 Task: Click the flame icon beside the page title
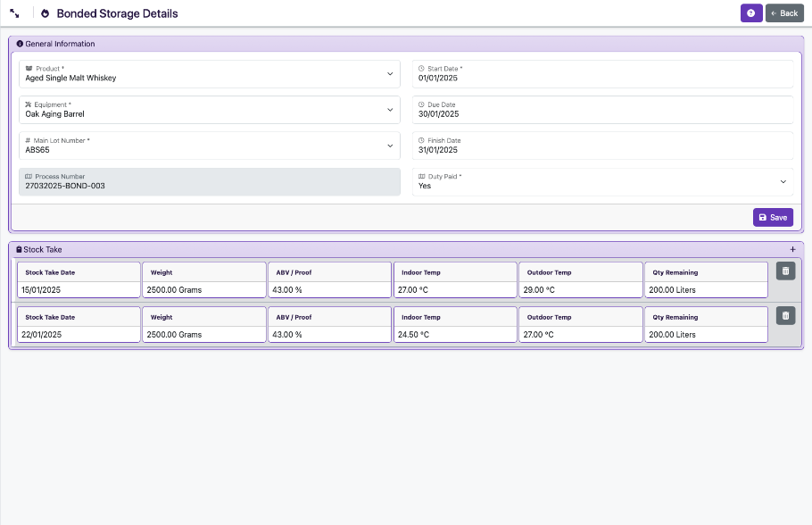pyautogui.click(x=45, y=13)
